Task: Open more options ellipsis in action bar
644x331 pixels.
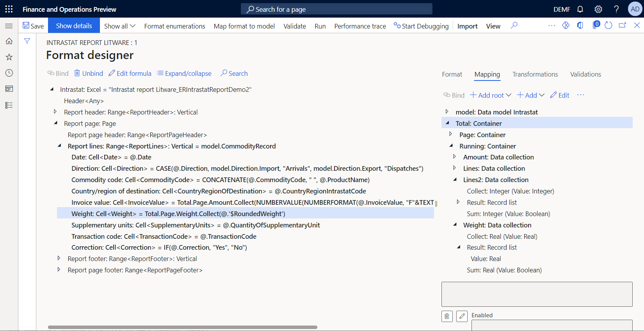Action: (x=551, y=25)
